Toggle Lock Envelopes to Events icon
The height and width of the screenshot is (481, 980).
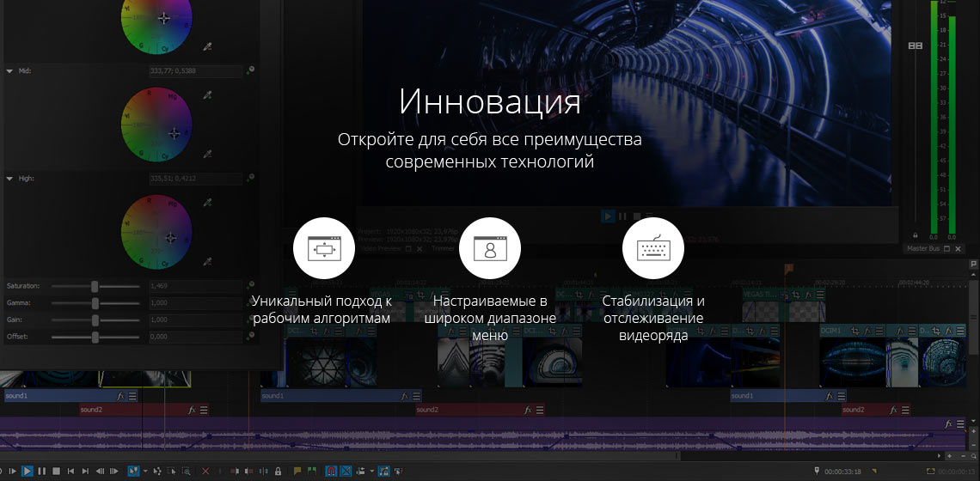click(383, 471)
